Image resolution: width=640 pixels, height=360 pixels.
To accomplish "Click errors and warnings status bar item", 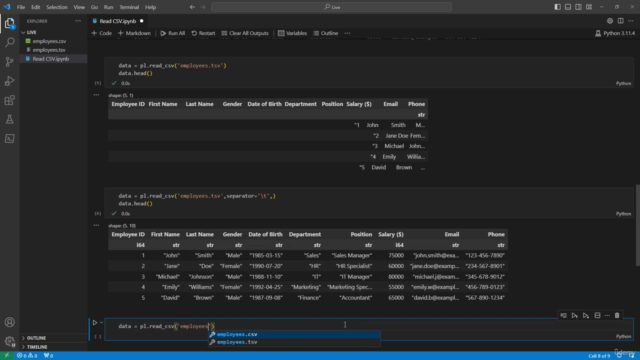I will tap(27, 356).
